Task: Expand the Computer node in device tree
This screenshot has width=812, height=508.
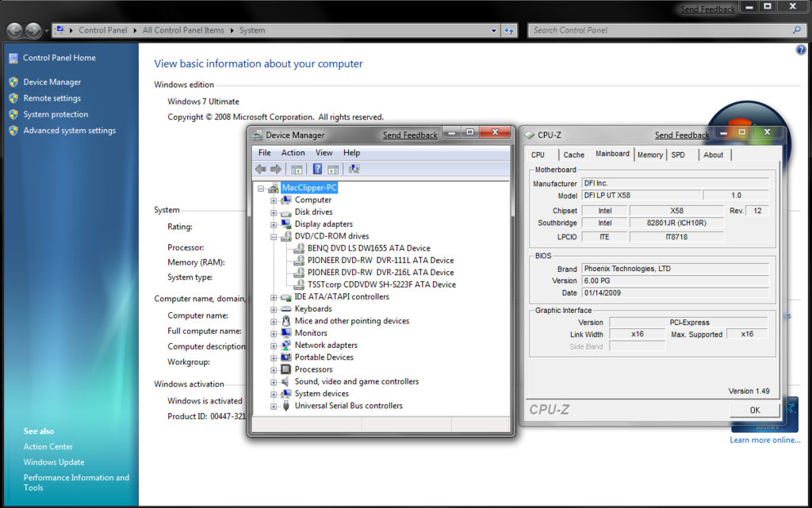Action: (274, 201)
